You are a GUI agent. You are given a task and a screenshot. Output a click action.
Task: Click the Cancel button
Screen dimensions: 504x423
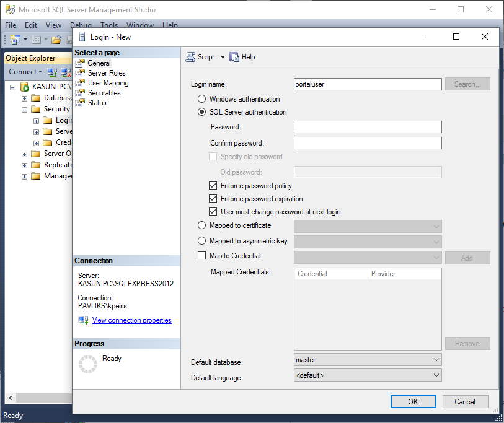(x=465, y=401)
